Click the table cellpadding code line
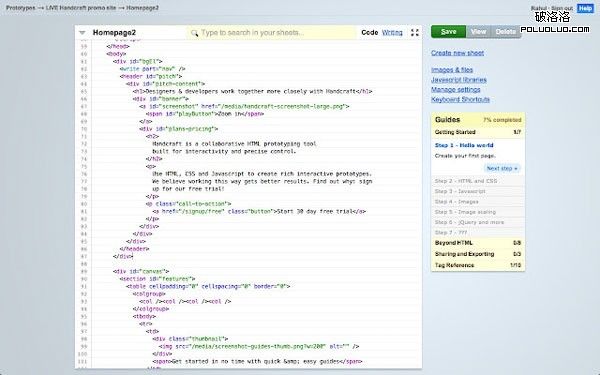The height and width of the screenshot is (375, 600). (208, 286)
